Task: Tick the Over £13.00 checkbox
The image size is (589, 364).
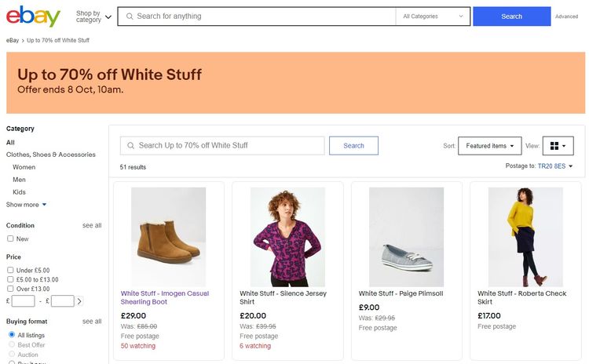Action: (10, 289)
